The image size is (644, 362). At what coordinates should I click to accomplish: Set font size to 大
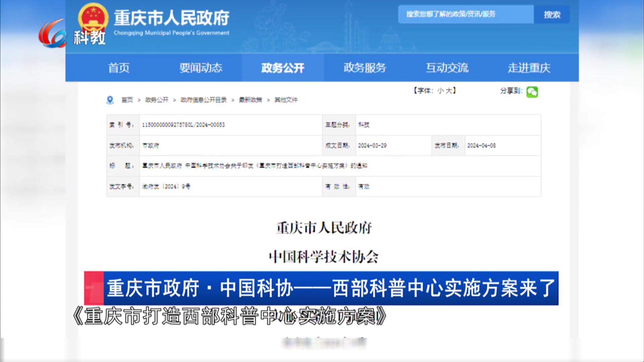(x=448, y=90)
